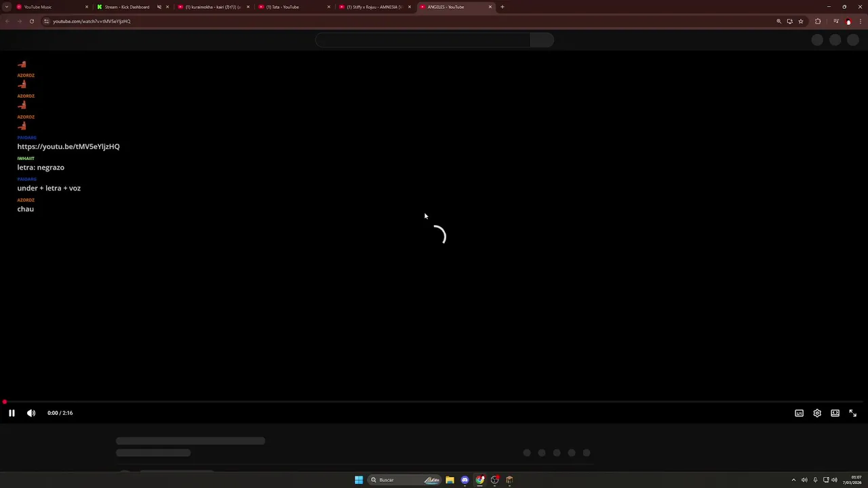Close the YouTube Music tab
Viewport: 868px width, 488px height.
coord(87,7)
